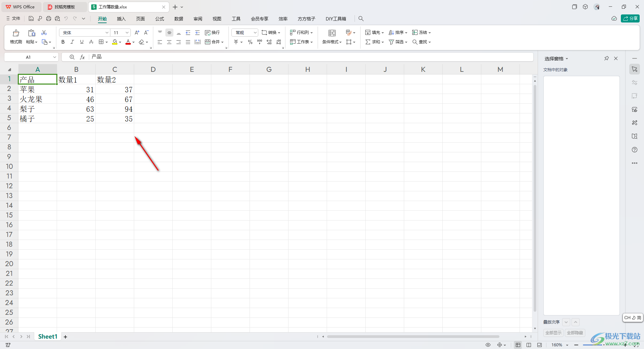This screenshot has width=644, height=349.
Task: Switch to page layout view in status bar
Action: click(529, 345)
